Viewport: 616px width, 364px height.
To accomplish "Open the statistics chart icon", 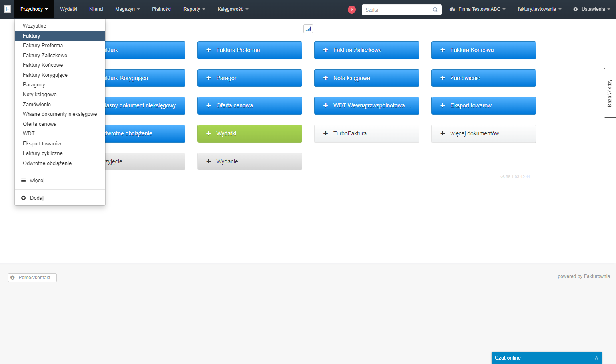I will (x=308, y=29).
